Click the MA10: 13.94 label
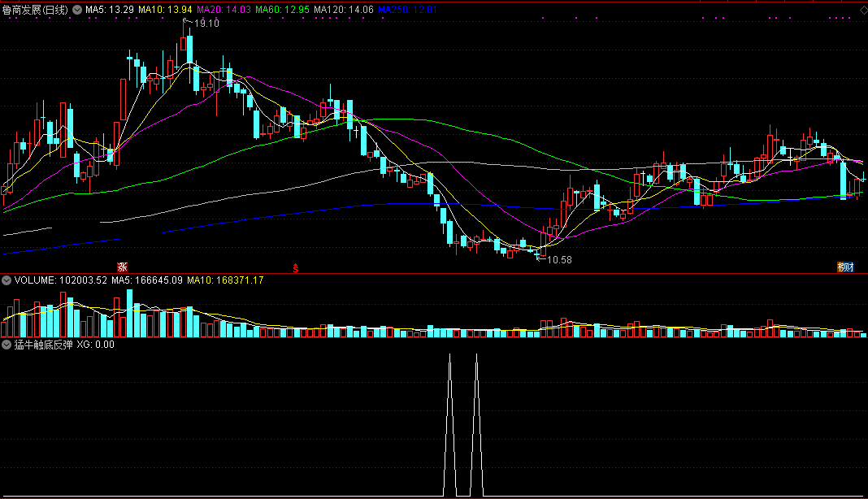Screen dimensions: 868x499 [165, 10]
